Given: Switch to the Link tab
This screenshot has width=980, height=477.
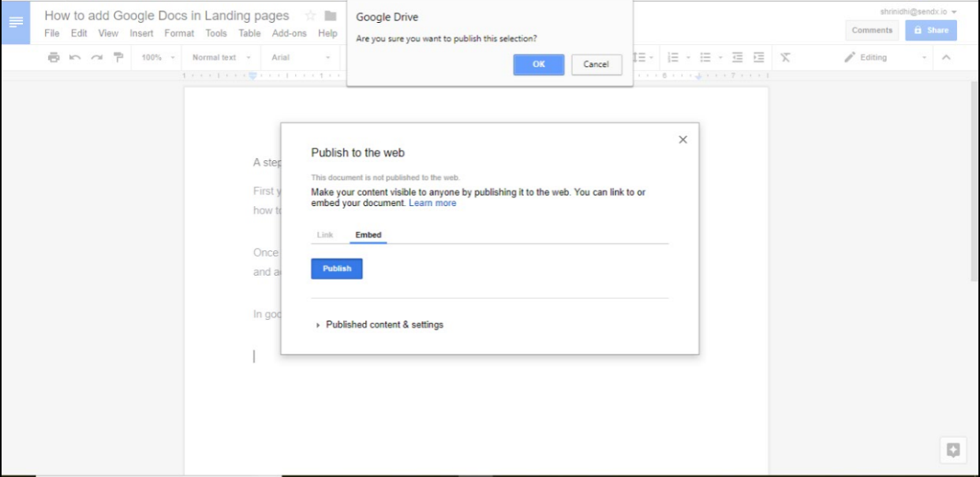Looking at the screenshot, I should [325, 235].
